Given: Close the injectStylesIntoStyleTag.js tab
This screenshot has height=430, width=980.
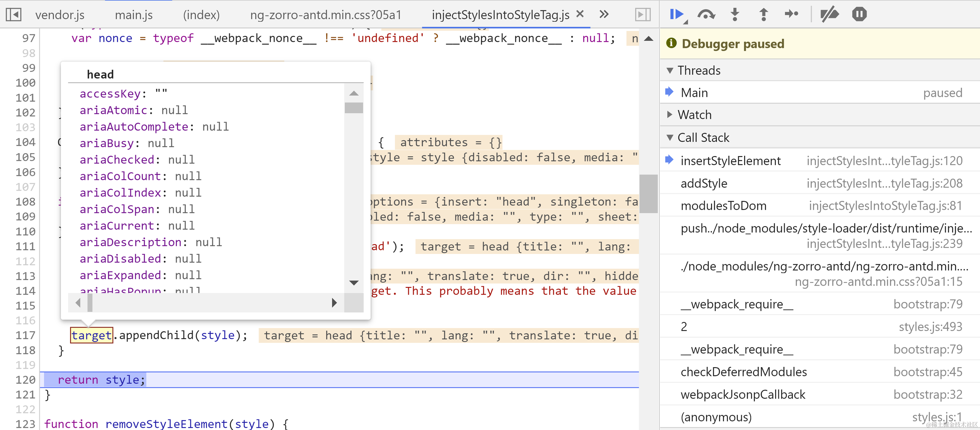Looking at the screenshot, I should tap(580, 14).
